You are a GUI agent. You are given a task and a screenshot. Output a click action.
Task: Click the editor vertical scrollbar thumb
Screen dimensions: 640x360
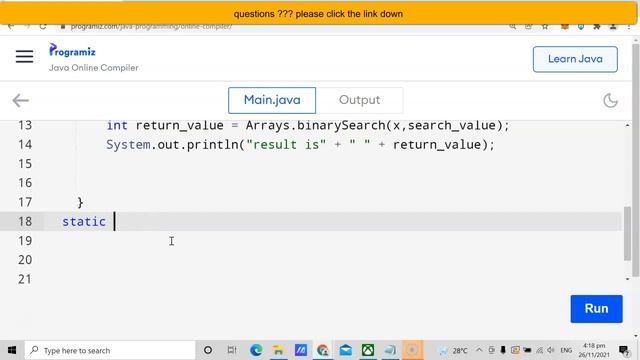coord(627,233)
